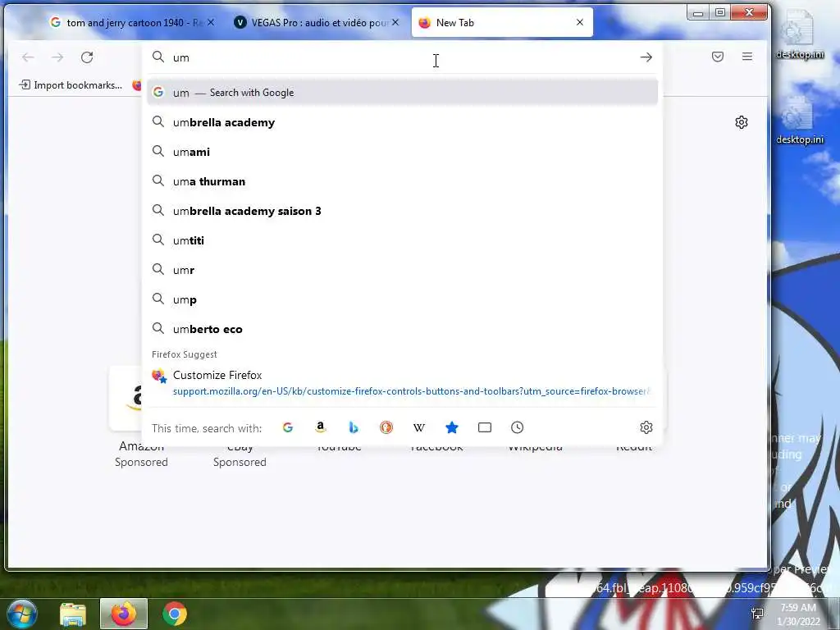The image size is (840, 630).
Task: Search history using the clock icon
Action: click(x=517, y=427)
